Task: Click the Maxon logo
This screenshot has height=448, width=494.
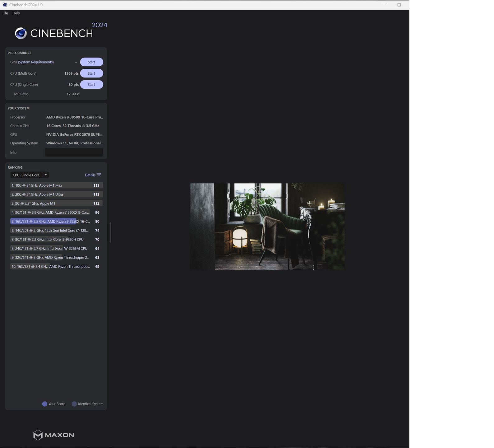Action: (x=53, y=435)
